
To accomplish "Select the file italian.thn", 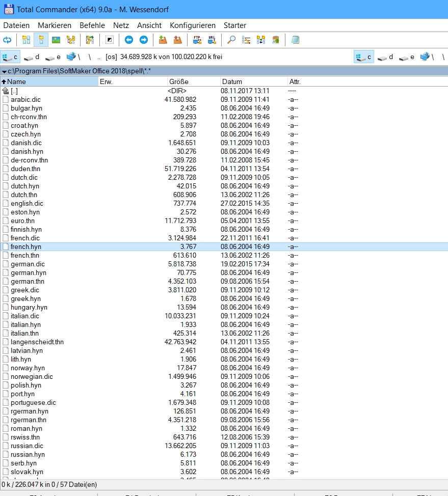I will coord(24,334).
